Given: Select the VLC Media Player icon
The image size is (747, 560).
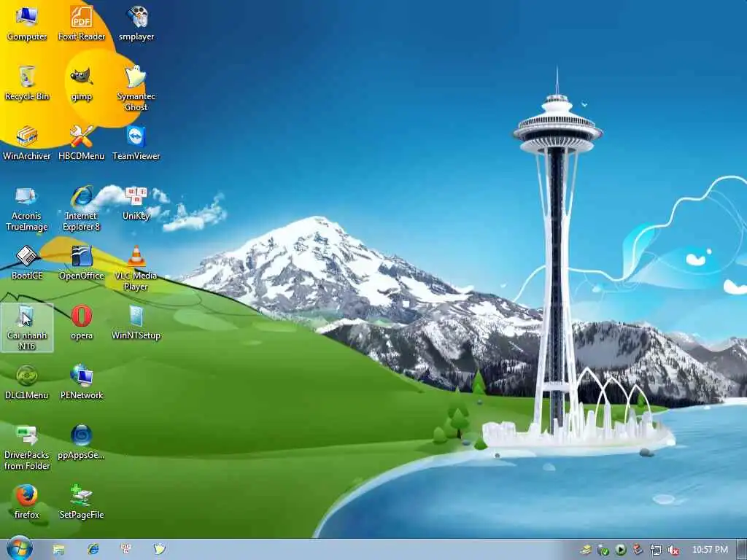Looking at the screenshot, I should [136, 268].
